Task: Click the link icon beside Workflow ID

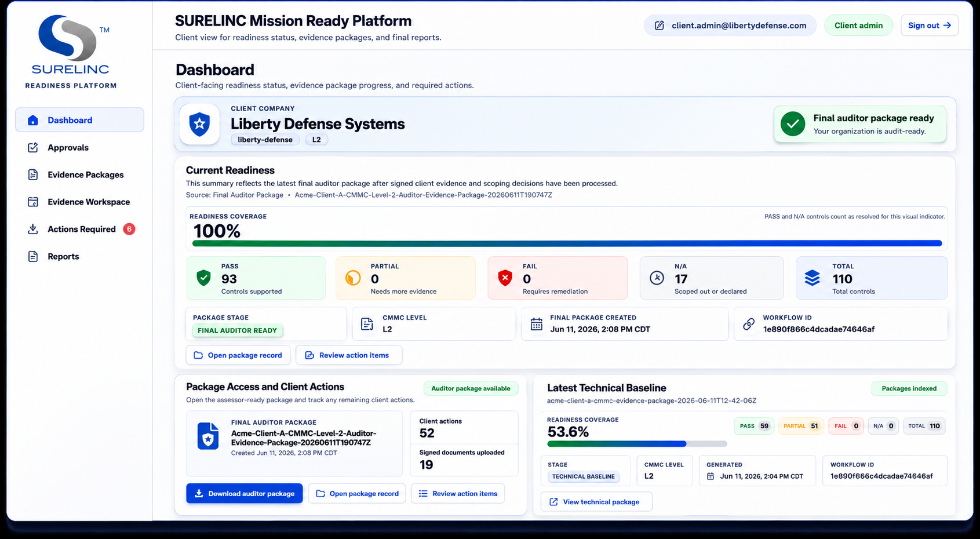Action: [x=749, y=324]
